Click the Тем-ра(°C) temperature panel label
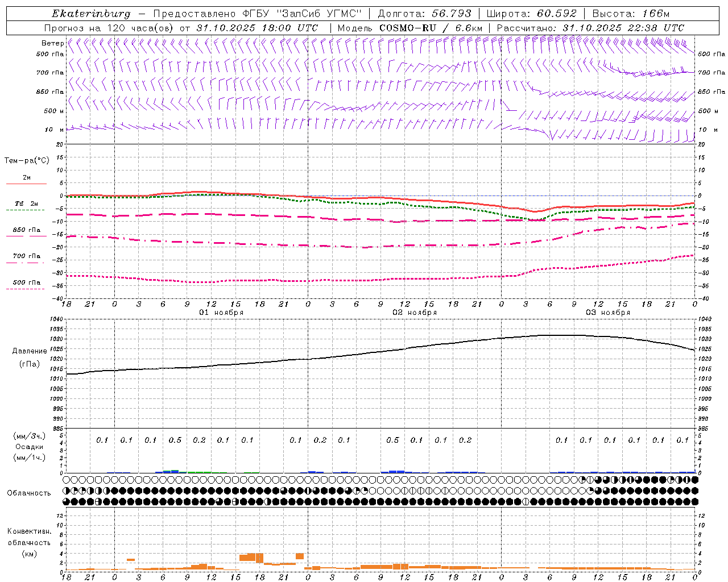Image resolution: width=728 pixels, height=582 pixels. point(27,161)
